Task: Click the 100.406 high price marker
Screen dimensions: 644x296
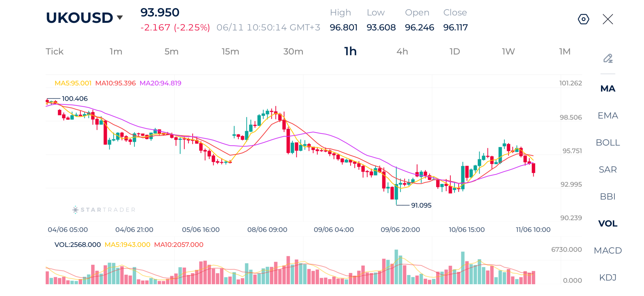Action: pos(74,98)
